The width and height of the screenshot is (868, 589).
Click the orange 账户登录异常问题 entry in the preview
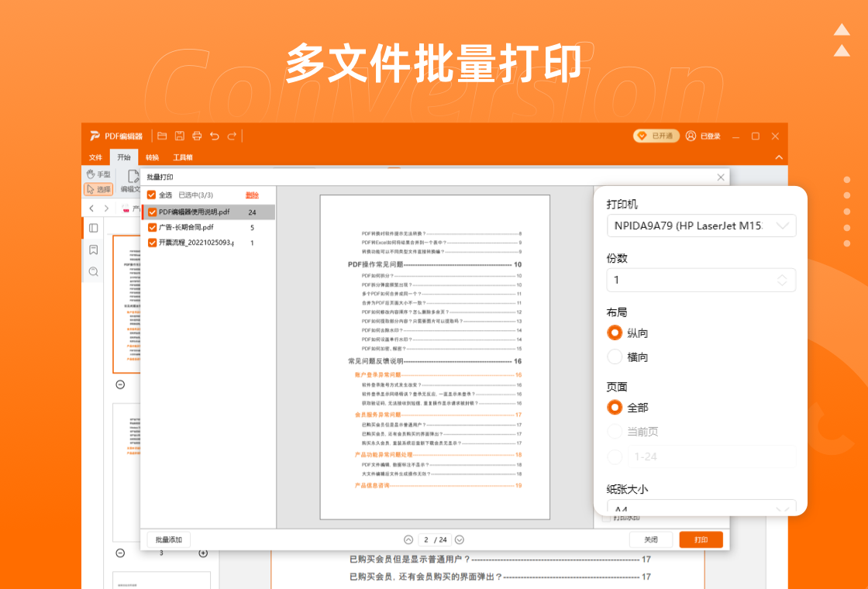click(x=377, y=375)
